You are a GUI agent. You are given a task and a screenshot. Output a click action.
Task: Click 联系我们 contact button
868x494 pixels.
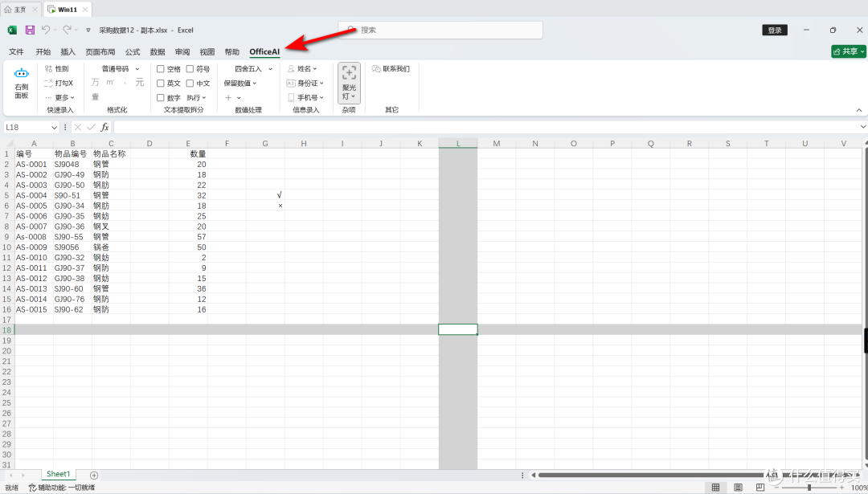click(x=391, y=68)
